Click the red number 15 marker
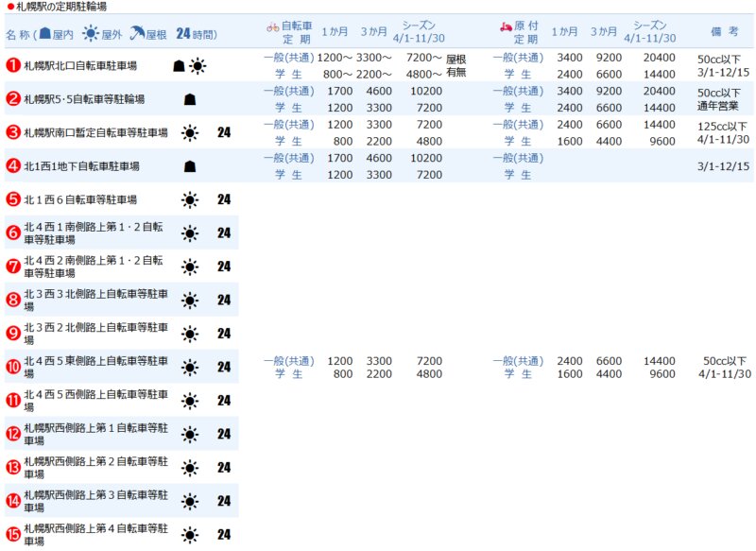This screenshot has width=756, height=551. tap(13, 534)
